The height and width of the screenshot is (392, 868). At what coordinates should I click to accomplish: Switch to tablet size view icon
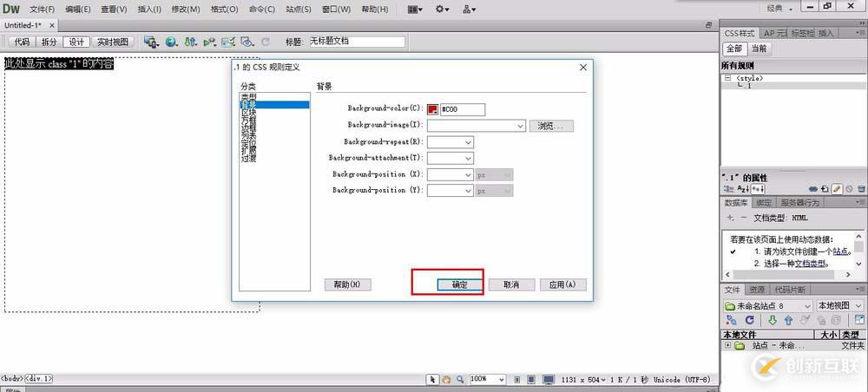point(531,379)
